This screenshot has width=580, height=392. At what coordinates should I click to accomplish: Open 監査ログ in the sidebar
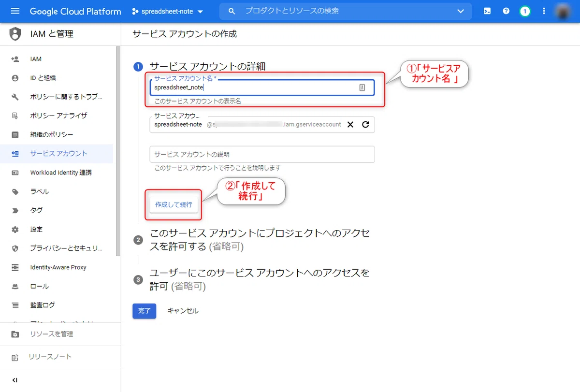[57, 305]
